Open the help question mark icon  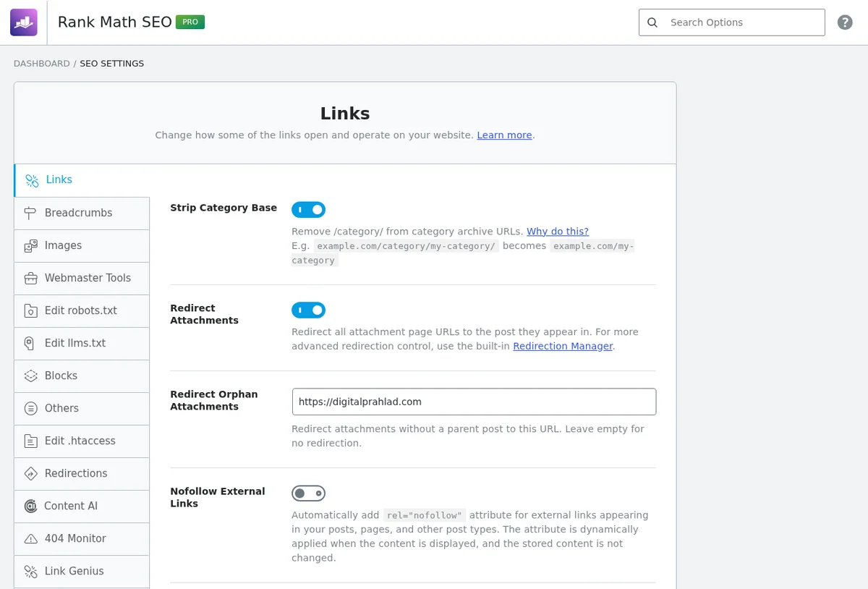(x=845, y=22)
